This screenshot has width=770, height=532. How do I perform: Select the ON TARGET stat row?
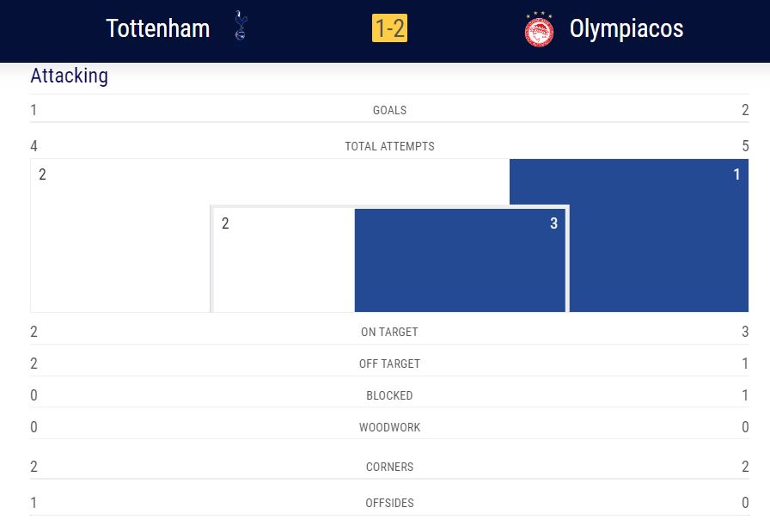[389, 332]
